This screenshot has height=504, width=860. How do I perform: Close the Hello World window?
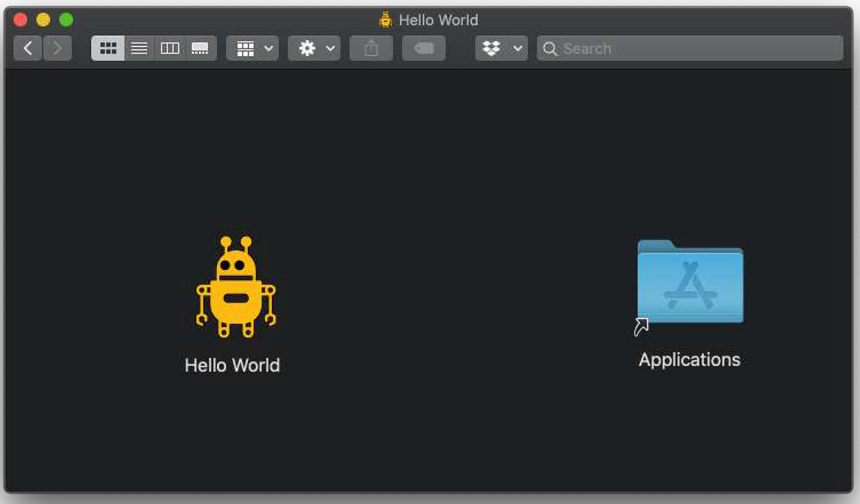pyautogui.click(x=21, y=20)
